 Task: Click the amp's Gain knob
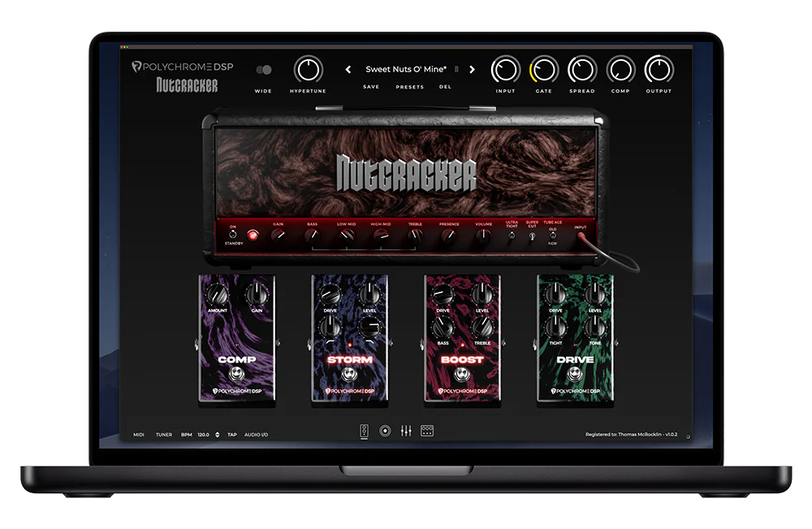coord(278,236)
